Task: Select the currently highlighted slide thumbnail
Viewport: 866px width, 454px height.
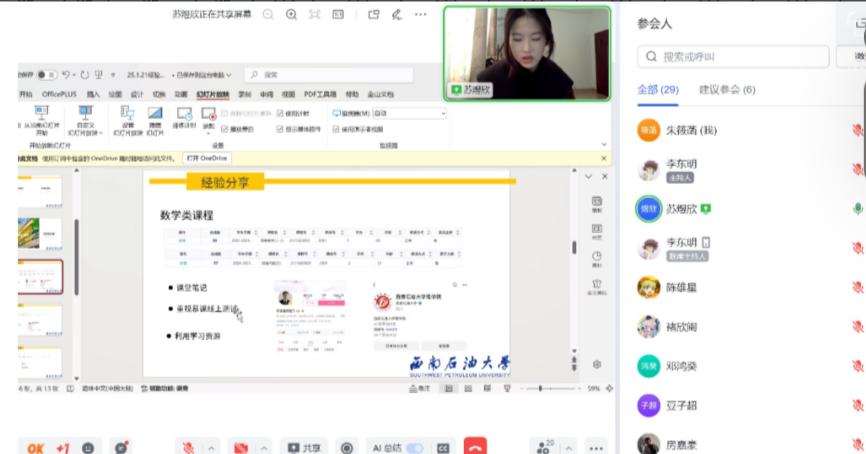Action: point(40,277)
